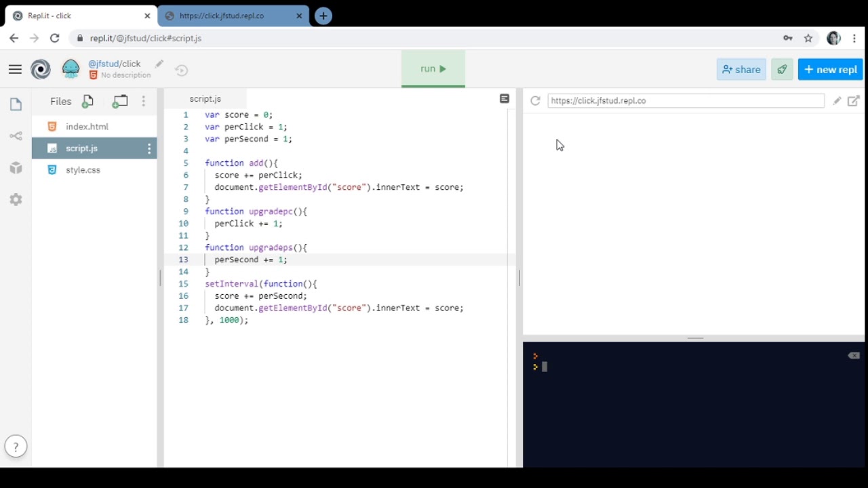The width and height of the screenshot is (868, 488).
Task: Click the console prompt input
Action: pos(544,367)
